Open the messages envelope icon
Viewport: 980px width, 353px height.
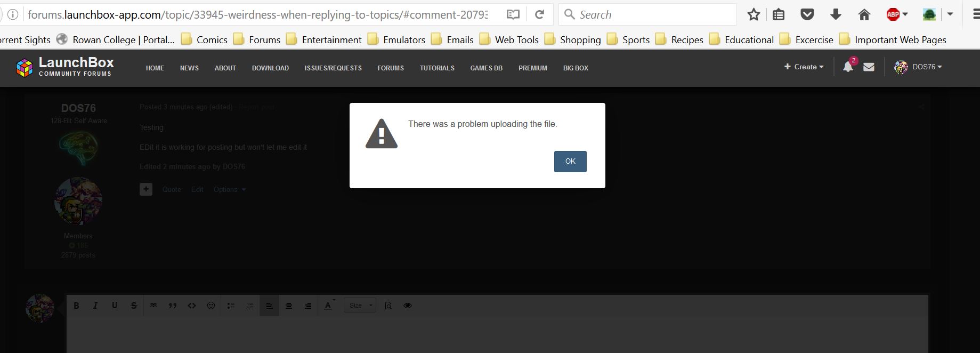click(x=869, y=67)
